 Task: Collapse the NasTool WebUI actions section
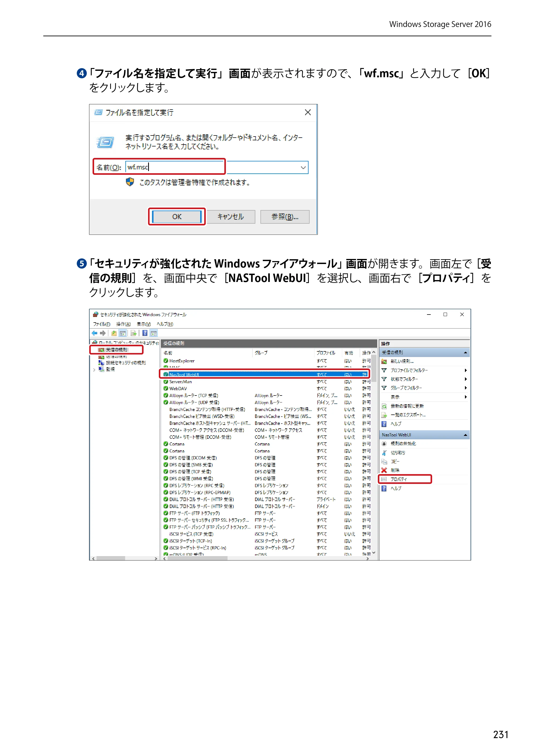click(465, 435)
